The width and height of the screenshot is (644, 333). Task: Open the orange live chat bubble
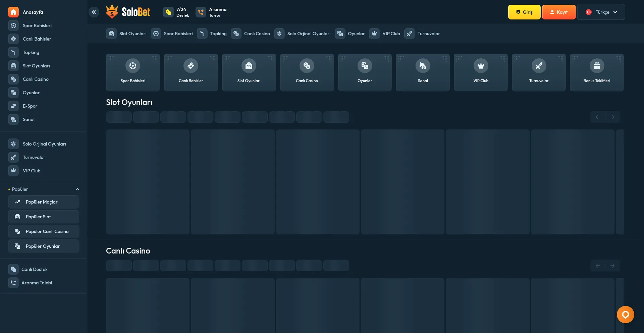[x=625, y=315]
